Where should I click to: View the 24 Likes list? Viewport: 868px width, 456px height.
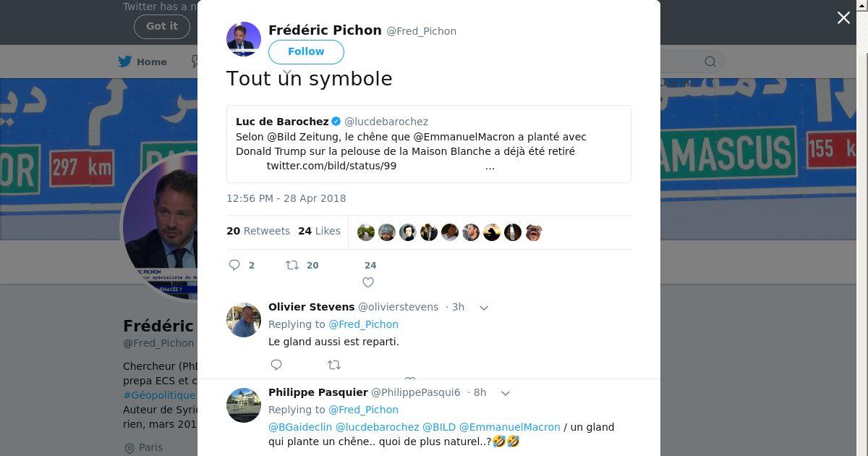[319, 231]
